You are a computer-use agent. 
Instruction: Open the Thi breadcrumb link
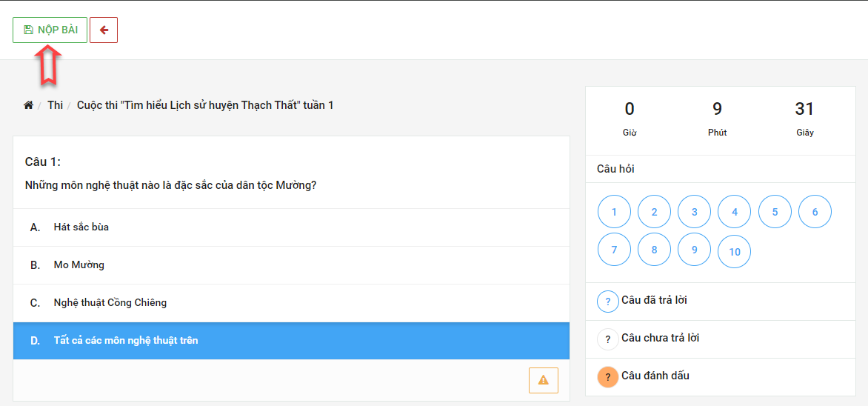pos(55,105)
